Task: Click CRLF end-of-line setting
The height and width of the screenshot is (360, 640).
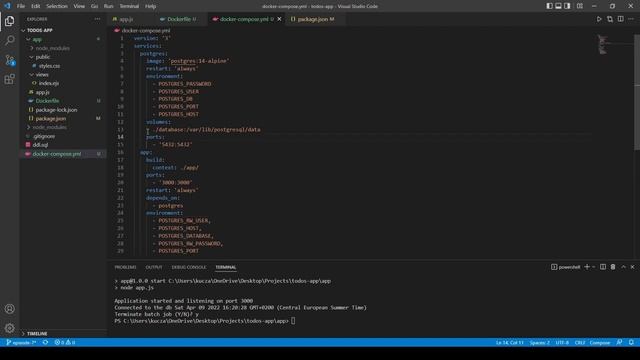Action: tap(580, 342)
